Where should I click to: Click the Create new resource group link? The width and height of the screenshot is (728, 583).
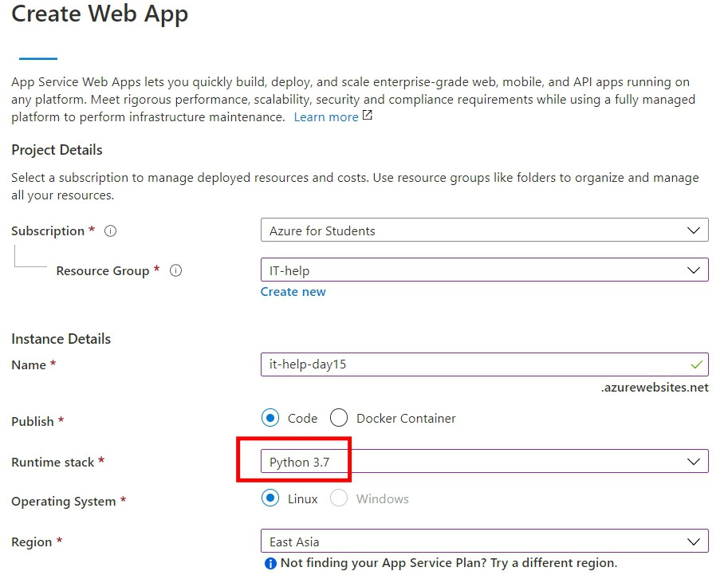point(293,292)
